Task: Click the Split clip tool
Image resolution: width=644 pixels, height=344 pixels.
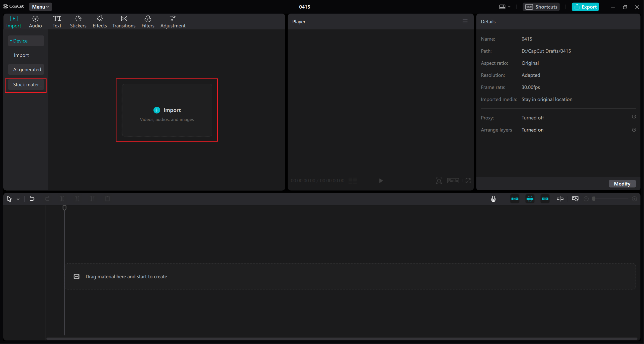Action: [62, 199]
